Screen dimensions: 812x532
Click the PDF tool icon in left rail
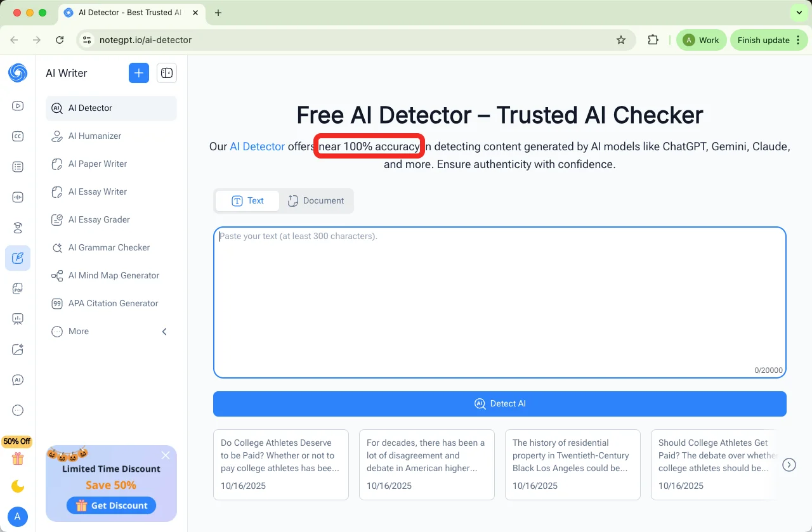(18, 289)
